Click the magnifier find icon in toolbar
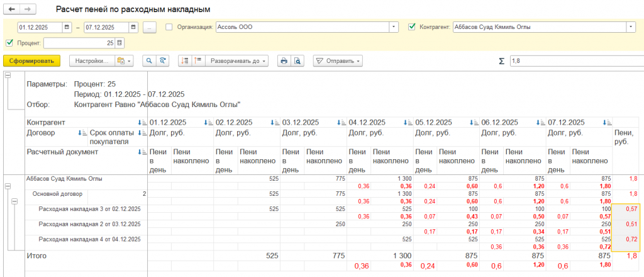The image size is (644, 277). [150, 61]
